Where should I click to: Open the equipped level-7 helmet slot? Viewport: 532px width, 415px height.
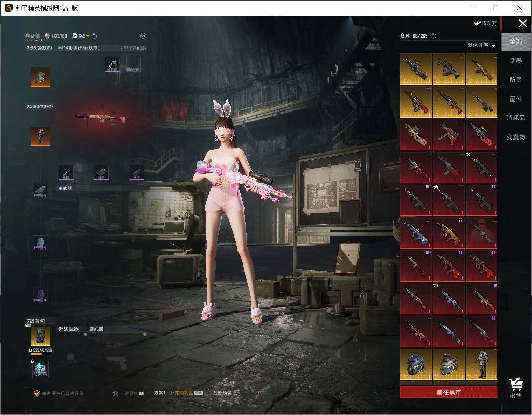(40, 77)
